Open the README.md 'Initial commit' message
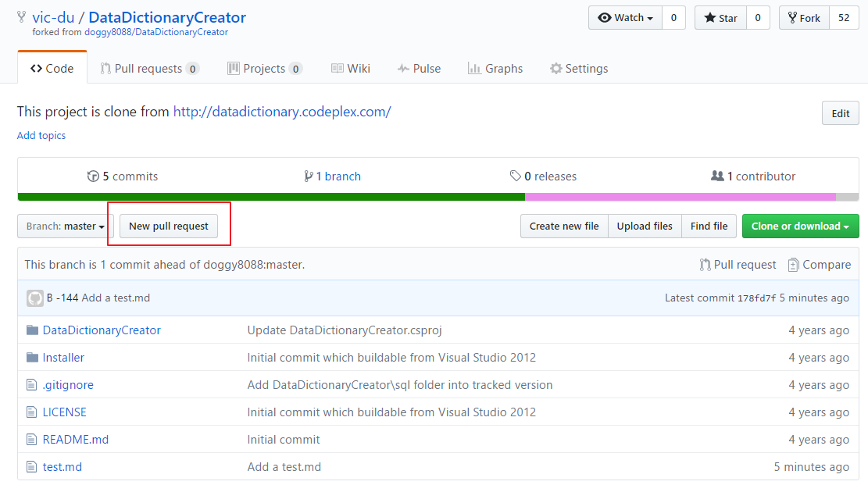The image size is (868, 485). (x=284, y=440)
